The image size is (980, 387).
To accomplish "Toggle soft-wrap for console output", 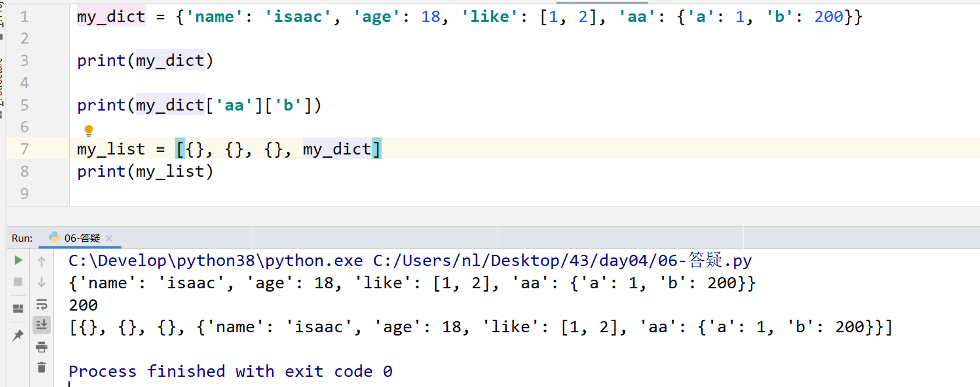I will pyautogui.click(x=42, y=304).
